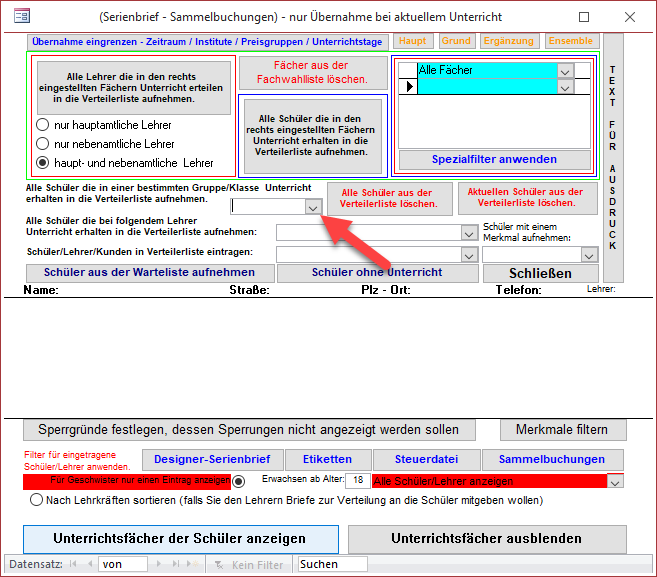Expand the Gruppe/Klasse dropdown list

313,207
